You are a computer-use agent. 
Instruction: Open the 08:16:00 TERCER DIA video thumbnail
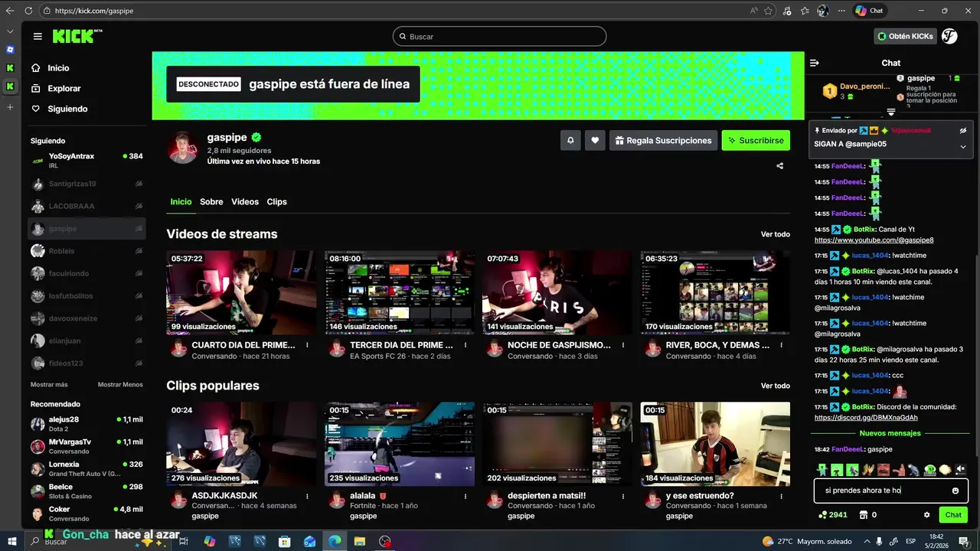point(399,292)
